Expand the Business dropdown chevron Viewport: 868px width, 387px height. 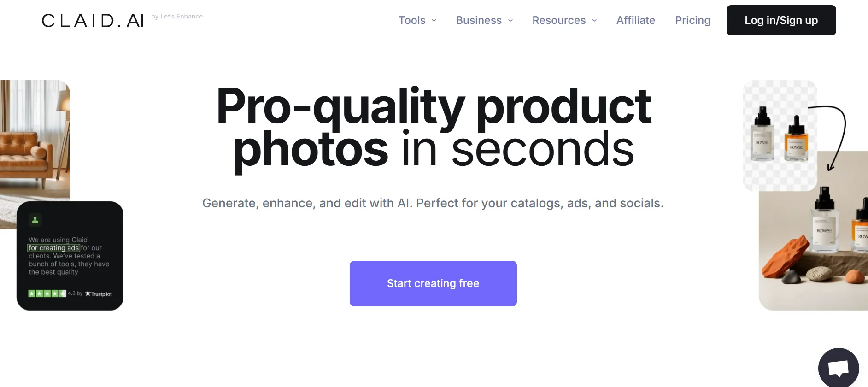click(x=510, y=20)
